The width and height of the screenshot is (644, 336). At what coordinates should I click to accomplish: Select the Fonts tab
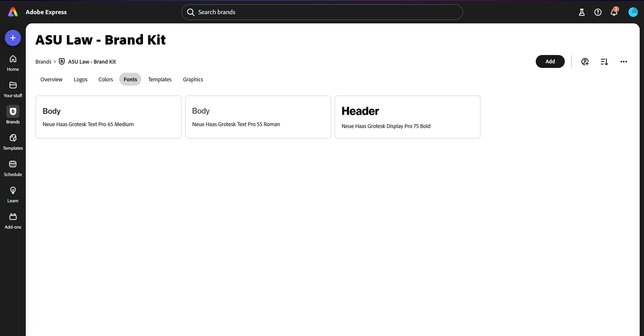[x=130, y=79]
